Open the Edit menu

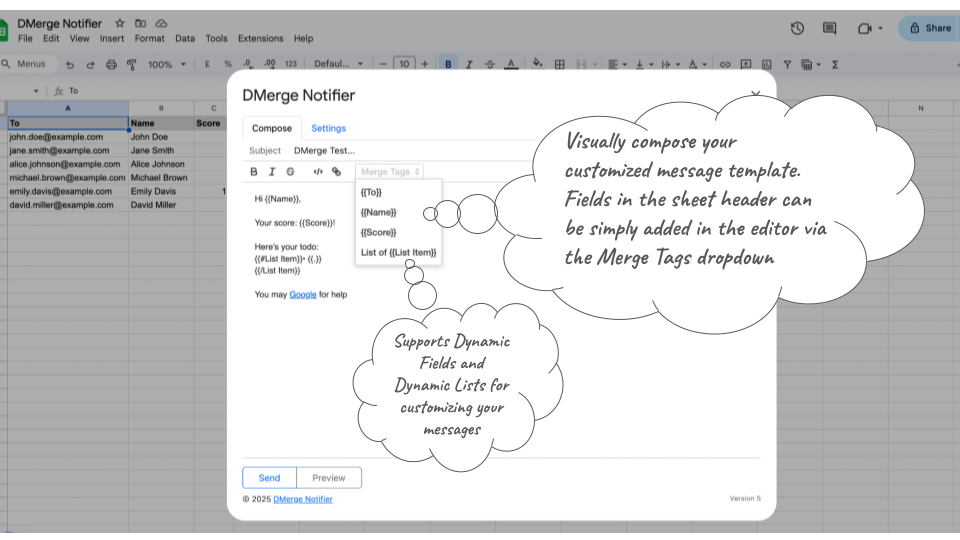click(x=51, y=38)
